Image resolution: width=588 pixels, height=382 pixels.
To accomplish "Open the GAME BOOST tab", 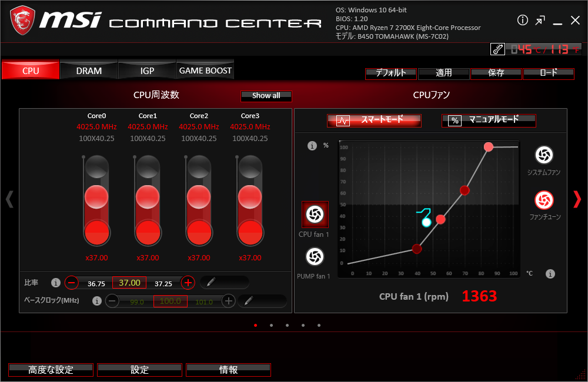I will point(205,71).
